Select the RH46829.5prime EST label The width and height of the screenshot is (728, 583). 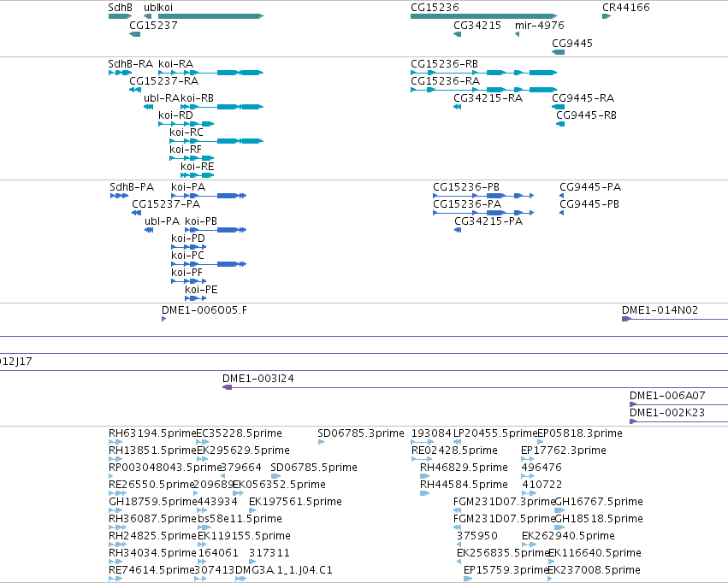[464, 468]
